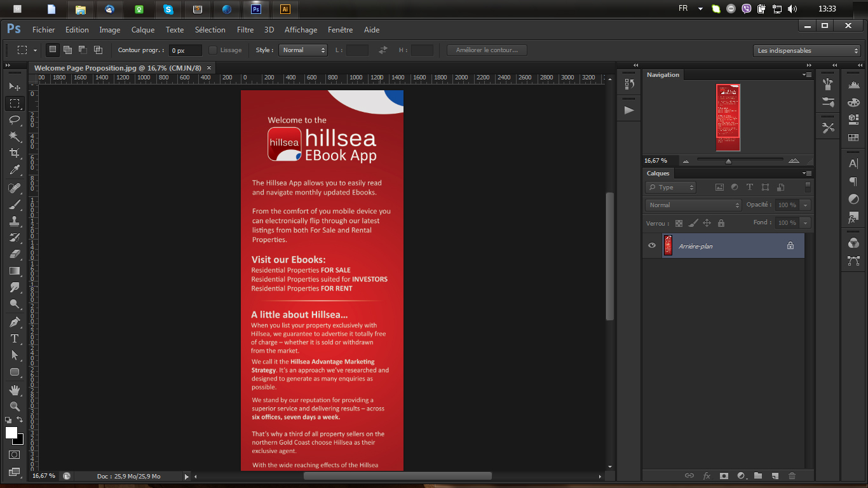Select the Dodge tool

coord(15,304)
